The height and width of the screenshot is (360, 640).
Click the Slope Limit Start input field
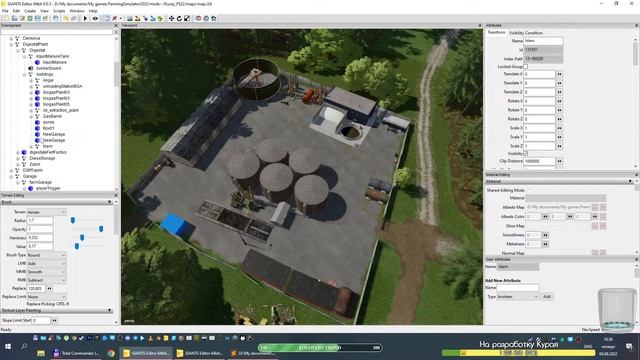[x=41, y=321]
